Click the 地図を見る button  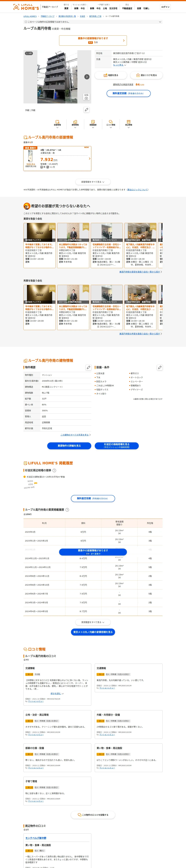click(x=111, y=75)
